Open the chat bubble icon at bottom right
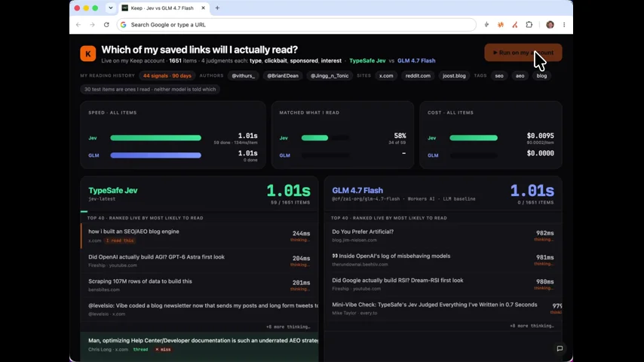Viewport: 644px width, 362px height. [560, 348]
